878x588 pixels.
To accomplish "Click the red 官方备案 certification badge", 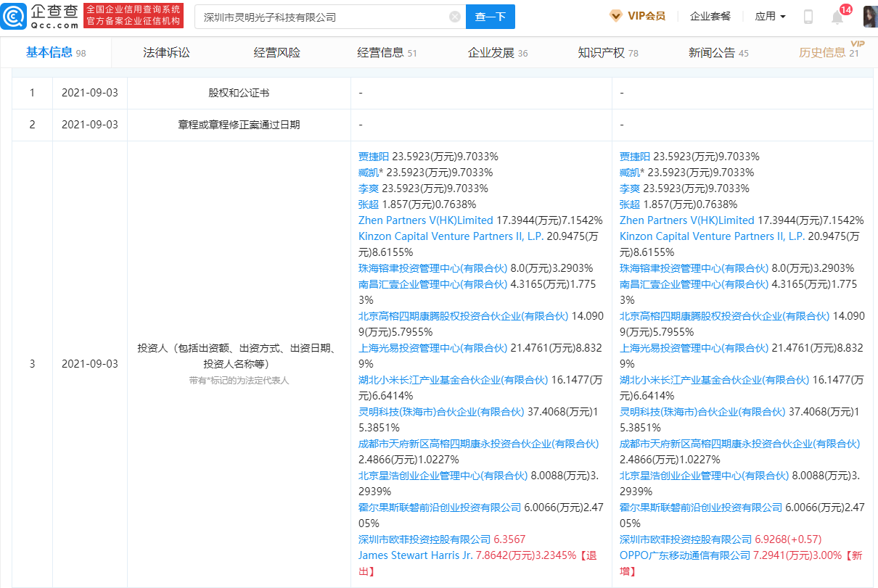I will coord(133,15).
